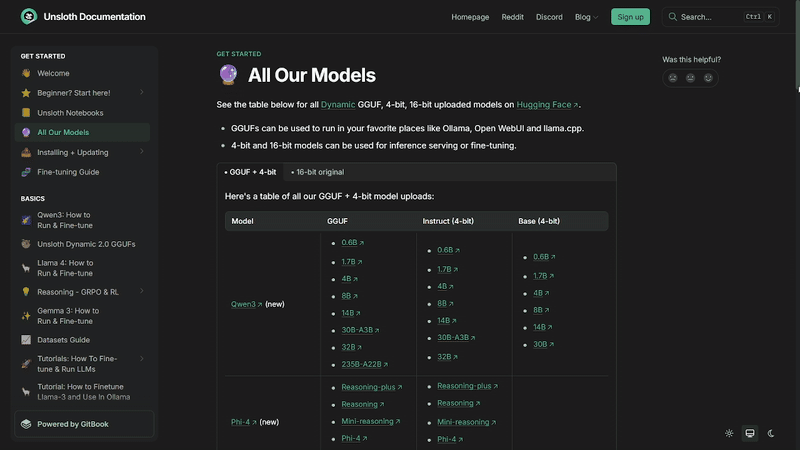Open Welcome page in sidebar
Viewport: 800px width, 450px height.
click(x=82, y=73)
